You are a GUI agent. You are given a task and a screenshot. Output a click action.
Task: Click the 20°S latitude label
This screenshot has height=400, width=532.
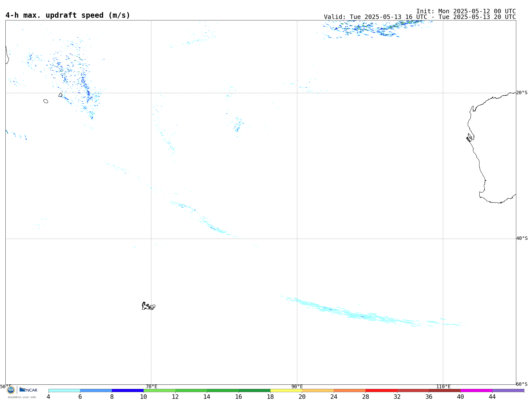click(x=522, y=93)
